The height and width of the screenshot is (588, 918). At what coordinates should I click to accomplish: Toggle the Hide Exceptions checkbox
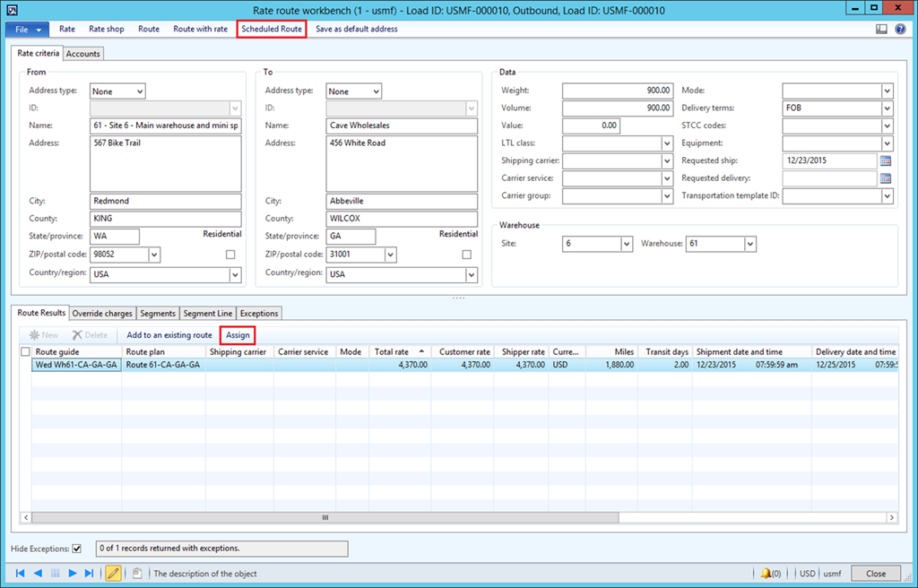click(76, 548)
